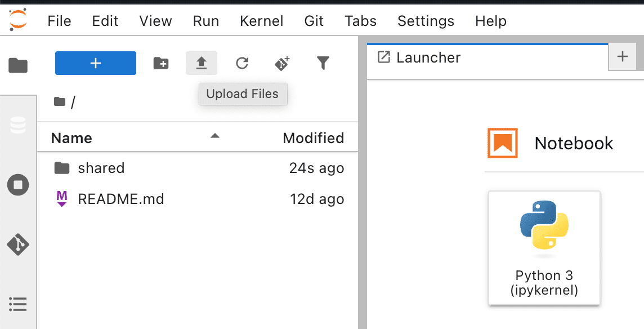The image size is (644, 329).
Task: Toggle the file filter funnel icon
Action: [x=323, y=63]
